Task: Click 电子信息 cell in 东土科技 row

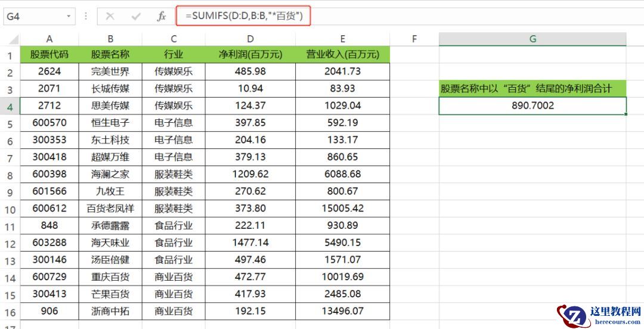Action: [x=174, y=140]
